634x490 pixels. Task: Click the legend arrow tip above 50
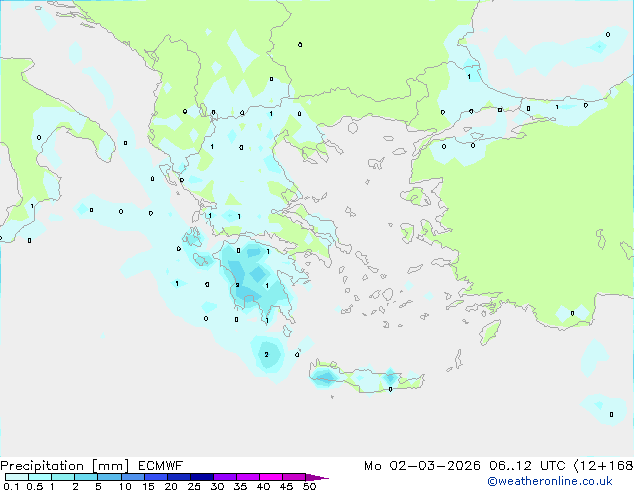point(317,477)
